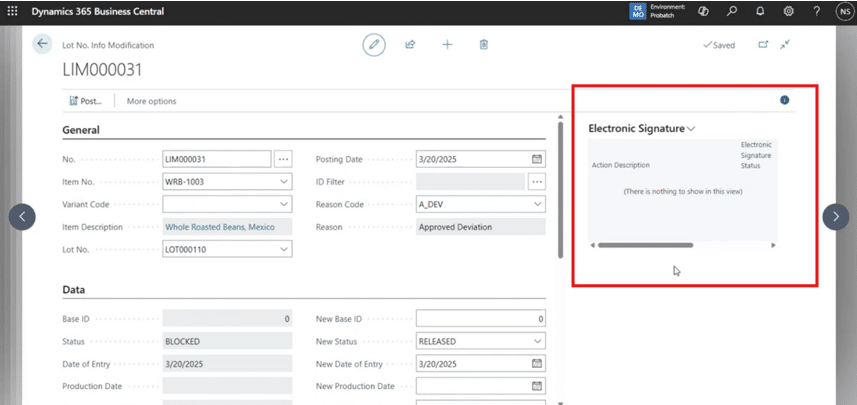This screenshot has width=857, height=405.
Task: Open the NS user account avatar
Action: click(x=844, y=11)
